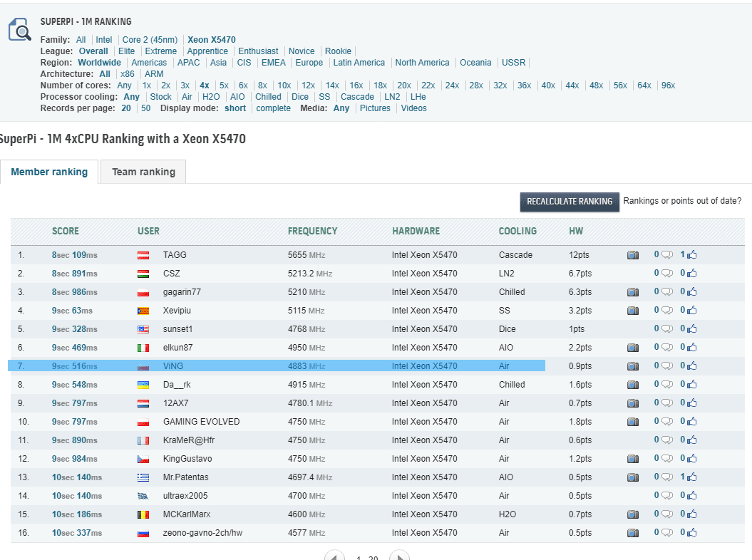Select Latin America region filter
Screen dimensions: 752x560
(x=359, y=63)
